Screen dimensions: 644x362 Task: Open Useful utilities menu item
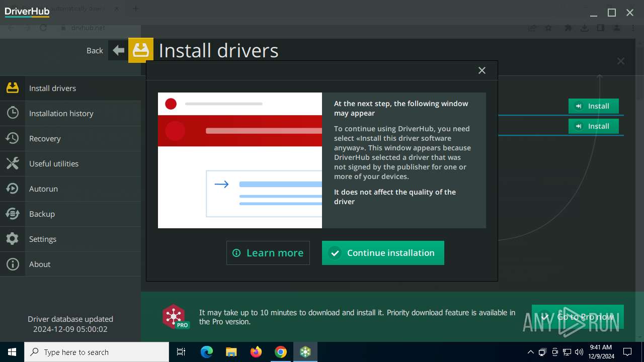[x=70, y=163]
